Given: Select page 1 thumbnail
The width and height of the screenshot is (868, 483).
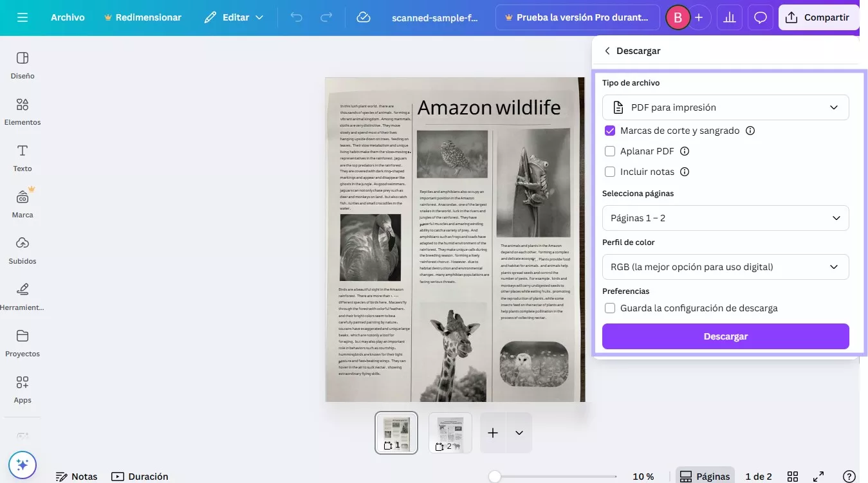Looking at the screenshot, I should (x=396, y=433).
